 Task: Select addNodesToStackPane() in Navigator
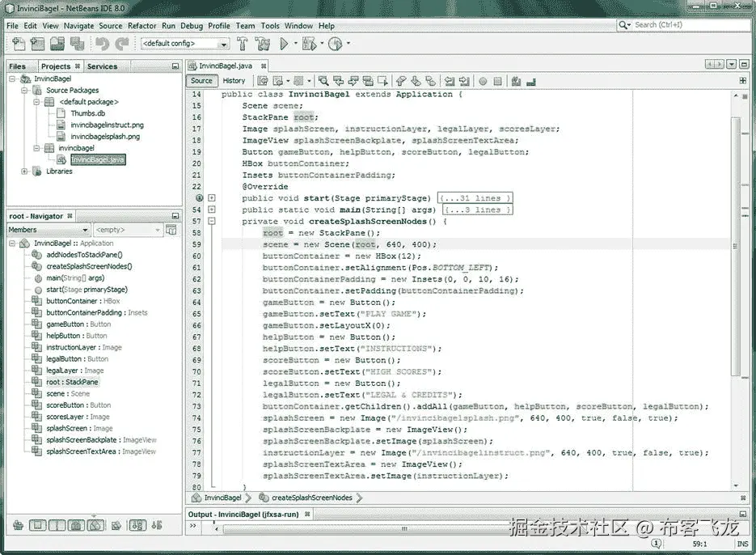click(x=84, y=255)
